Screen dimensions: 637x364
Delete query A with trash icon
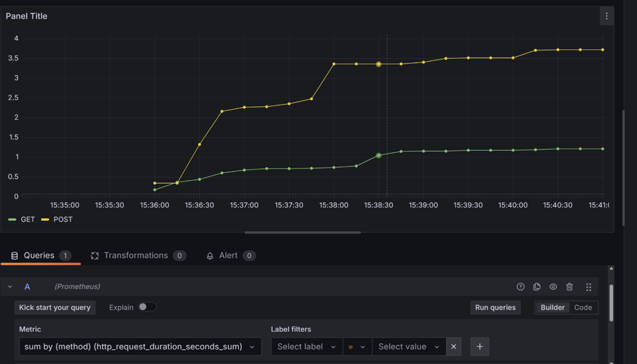coord(569,287)
